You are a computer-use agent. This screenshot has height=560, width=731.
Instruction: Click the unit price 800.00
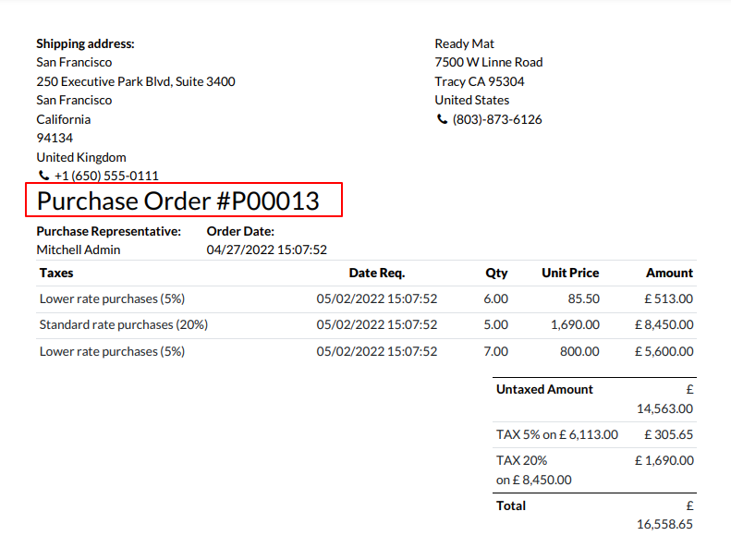point(579,351)
